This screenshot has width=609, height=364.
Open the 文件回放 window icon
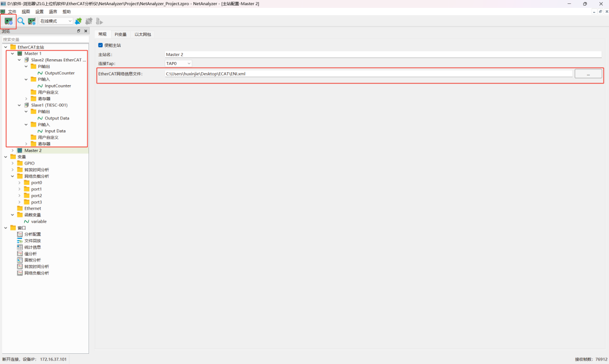pos(20,241)
